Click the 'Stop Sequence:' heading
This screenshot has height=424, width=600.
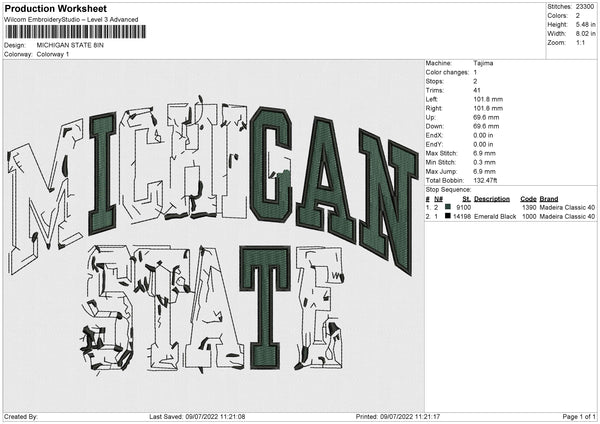[448, 190]
